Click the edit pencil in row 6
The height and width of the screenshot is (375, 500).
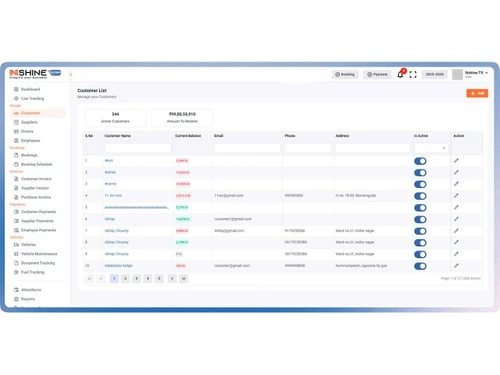pyautogui.click(x=456, y=219)
